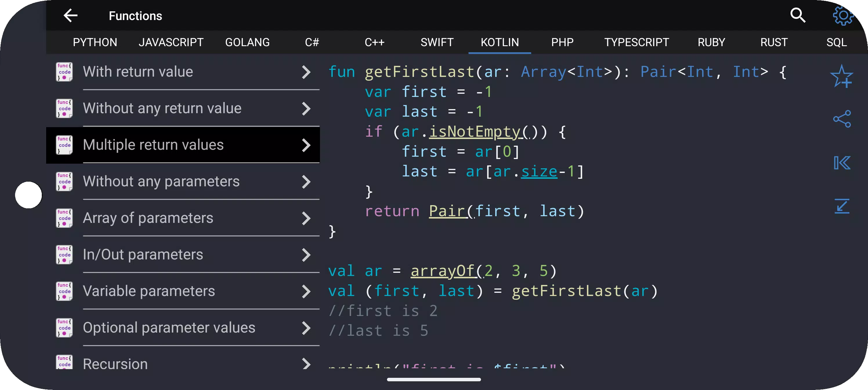Select the RUST language tab
The image size is (868, 390).
(774, 42)
